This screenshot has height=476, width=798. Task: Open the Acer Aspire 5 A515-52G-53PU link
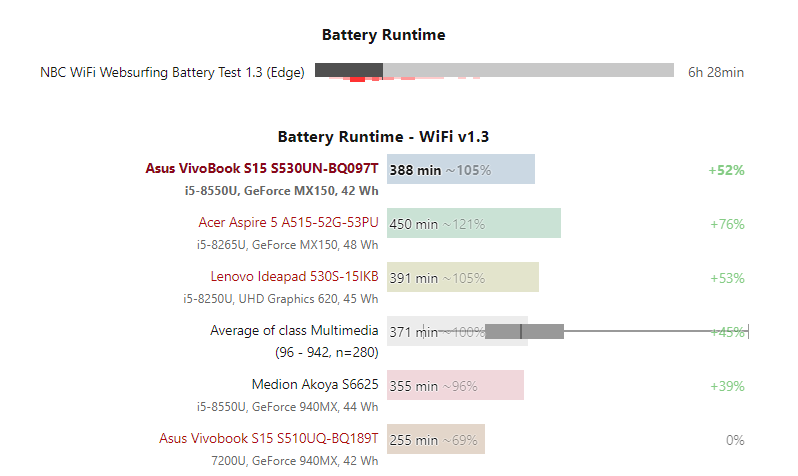click(289, 222)
